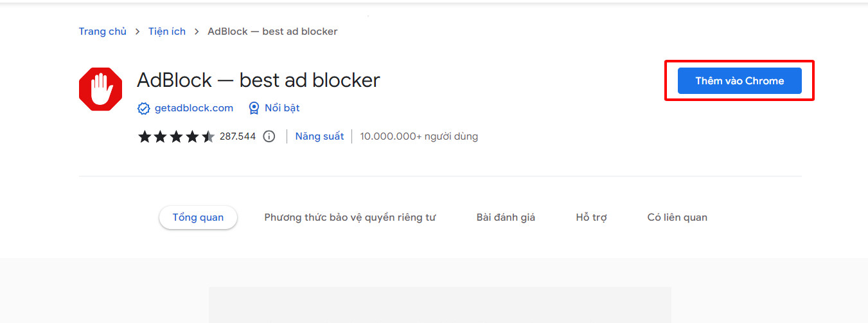Open the rating info circle icon
Screen dimensions: 868x323
tap(269, 136)
